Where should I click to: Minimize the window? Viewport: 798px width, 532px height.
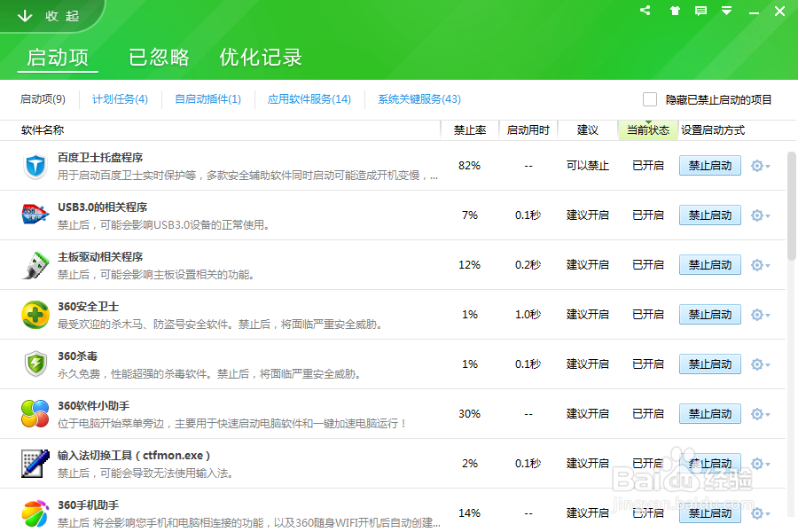click(x=754, y=12)
